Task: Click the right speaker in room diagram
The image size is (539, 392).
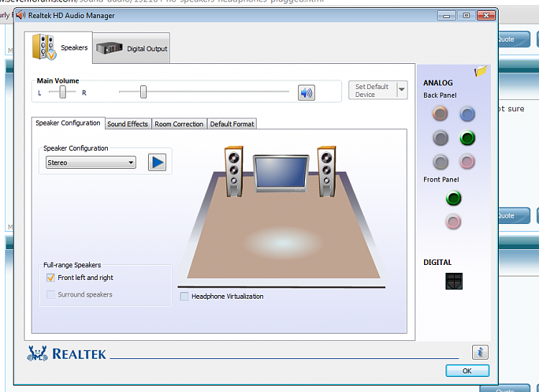Action: click(326, 172)
